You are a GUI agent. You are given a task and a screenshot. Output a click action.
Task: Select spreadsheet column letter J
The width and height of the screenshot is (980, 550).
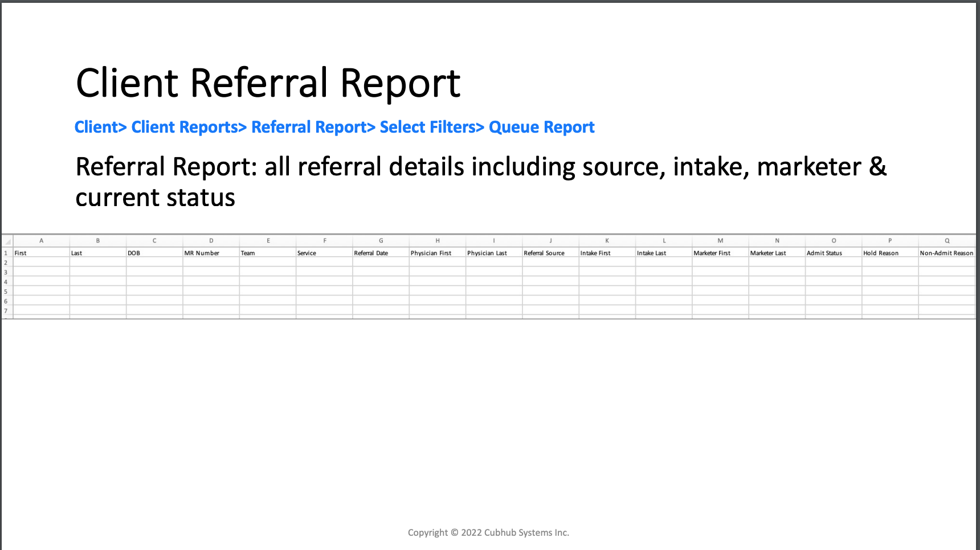[551, 241]
